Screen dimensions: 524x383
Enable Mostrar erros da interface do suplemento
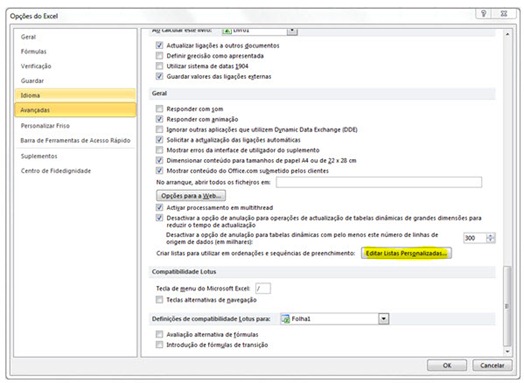pos(159,150)
